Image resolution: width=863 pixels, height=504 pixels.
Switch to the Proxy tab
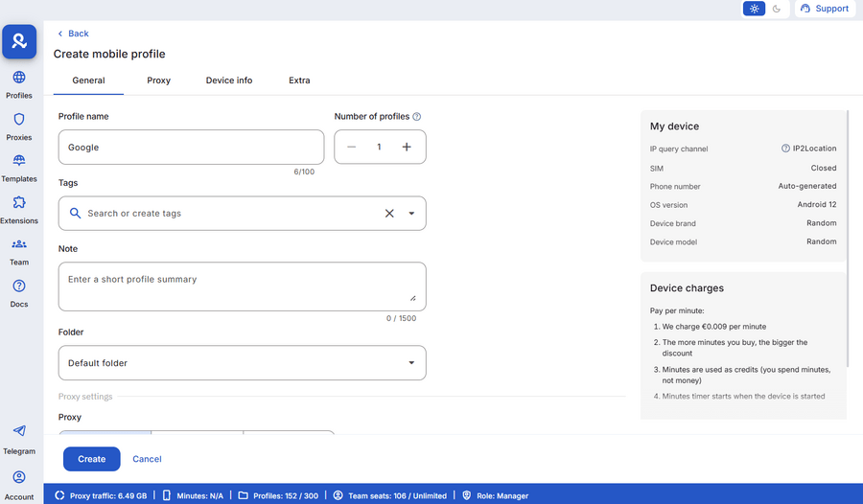(159, 80)
